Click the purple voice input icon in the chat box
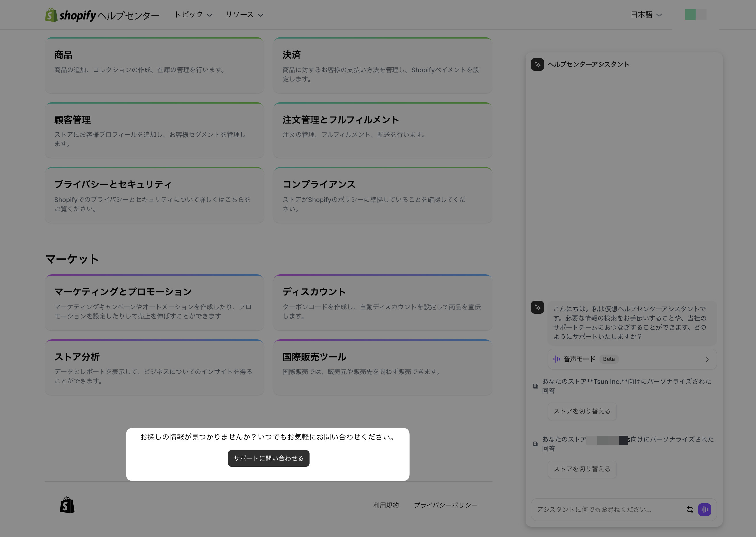Screen dimensions: 756x537 705,510
